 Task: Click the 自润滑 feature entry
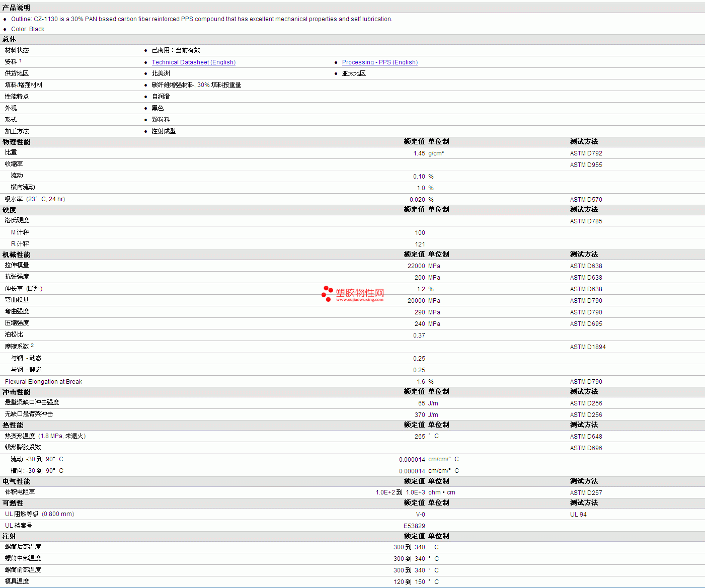[161, 97]
